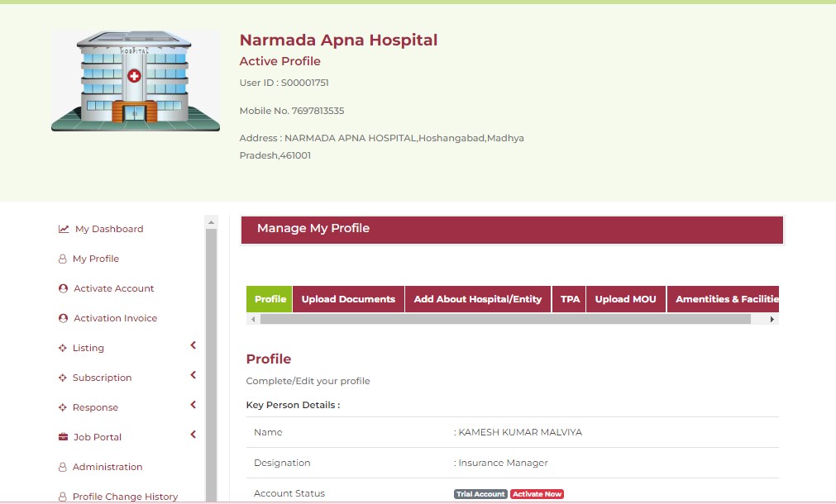Click the name KAMESH KUMAR MALVIYA
This screenshot has width=836, height=504.
520,432
